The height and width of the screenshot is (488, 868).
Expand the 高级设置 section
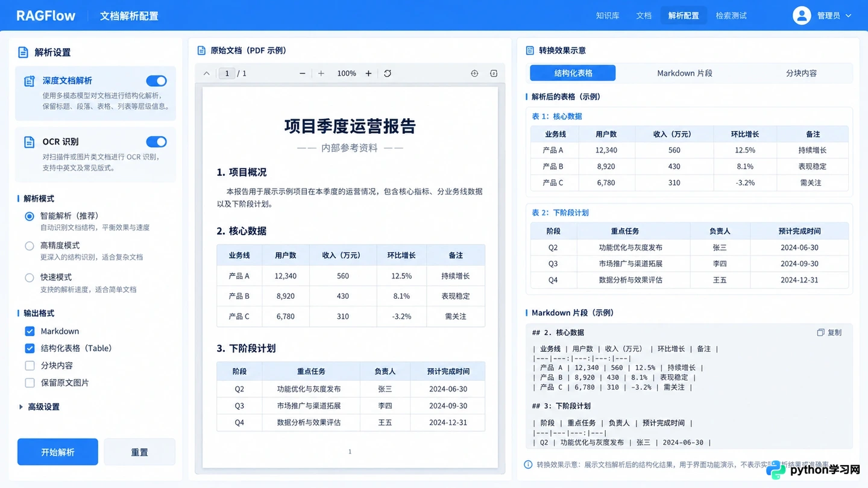pyautogui.click(x=39, y=407)
